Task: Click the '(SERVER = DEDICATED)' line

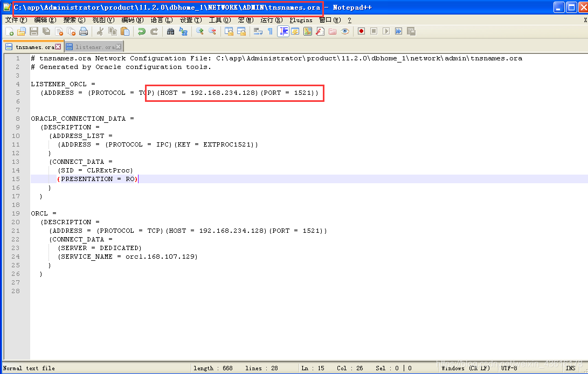Action: [x=99, y=248]
